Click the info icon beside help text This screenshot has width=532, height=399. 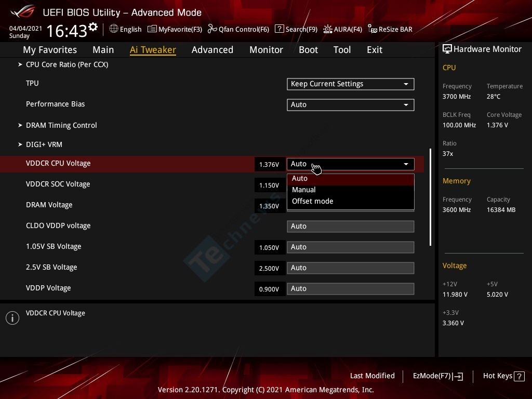pos(12,318)
